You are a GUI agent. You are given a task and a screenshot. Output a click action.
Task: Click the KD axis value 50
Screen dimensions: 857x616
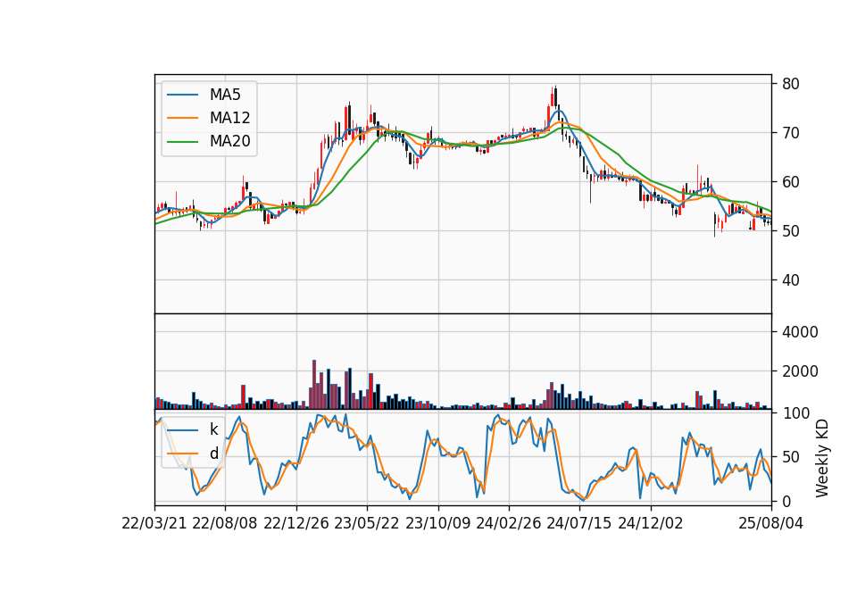(791, 457)
